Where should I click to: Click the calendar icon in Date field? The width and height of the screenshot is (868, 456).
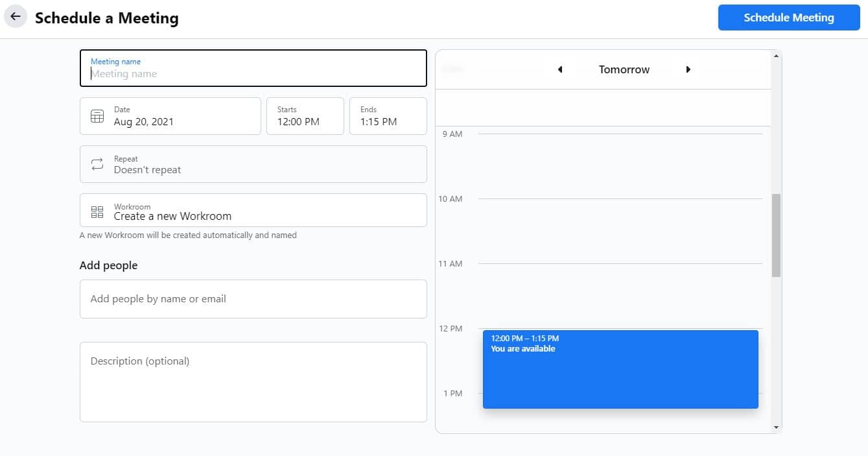97,116
